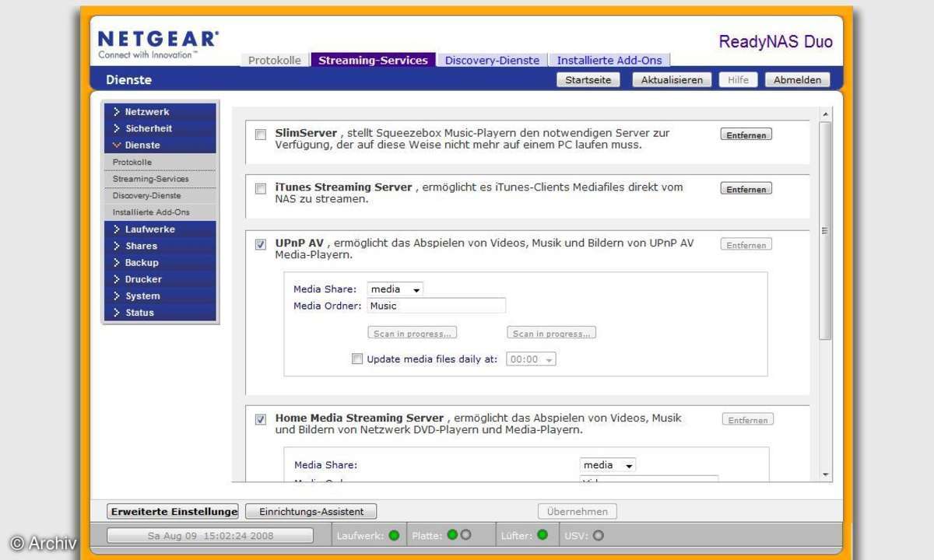934x560 pixels.
Task: Click Entfernen for SlimServer
Action: (746, 135)
